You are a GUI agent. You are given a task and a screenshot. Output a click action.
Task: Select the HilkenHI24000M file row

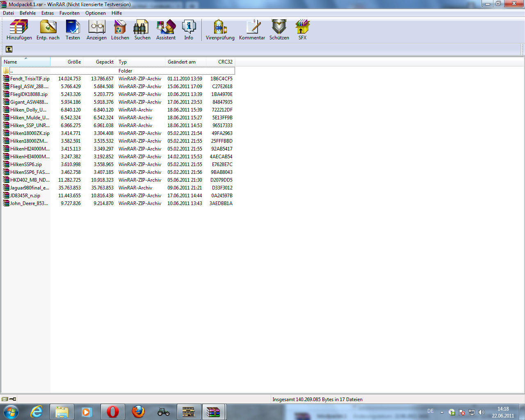click(x=118, y=149)
